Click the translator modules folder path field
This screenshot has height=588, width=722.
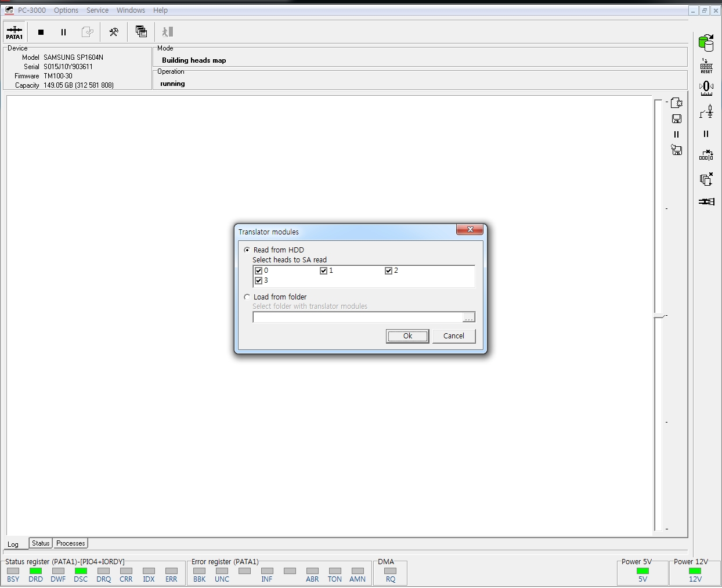[358, 317]
